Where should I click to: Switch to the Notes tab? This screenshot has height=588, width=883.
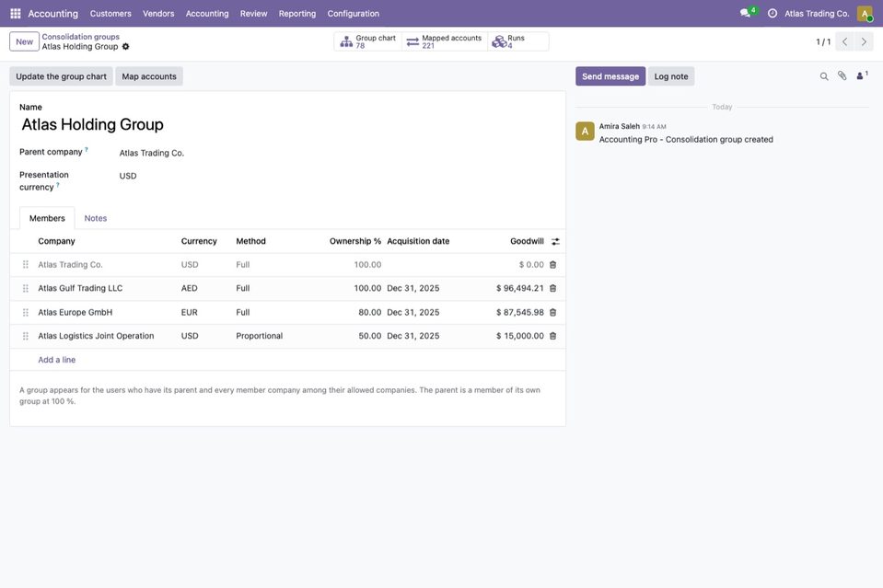pos(95,218)
